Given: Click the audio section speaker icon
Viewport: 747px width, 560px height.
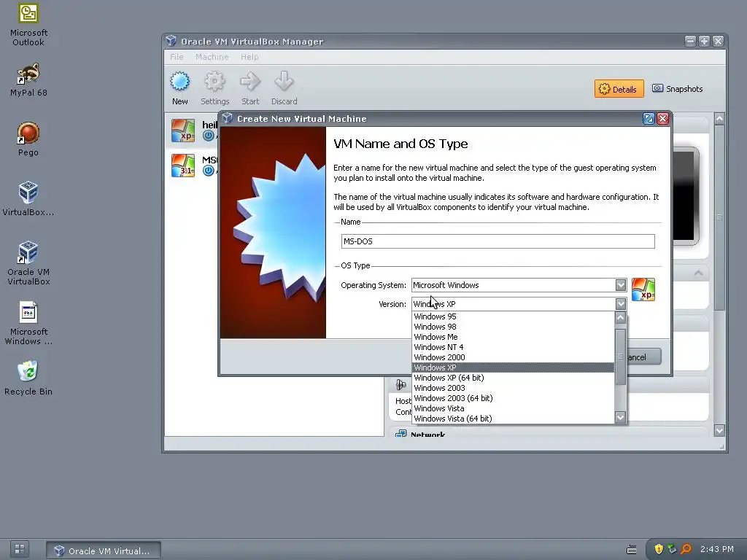Looking at the screenshot, I should [x=400, y=384].
